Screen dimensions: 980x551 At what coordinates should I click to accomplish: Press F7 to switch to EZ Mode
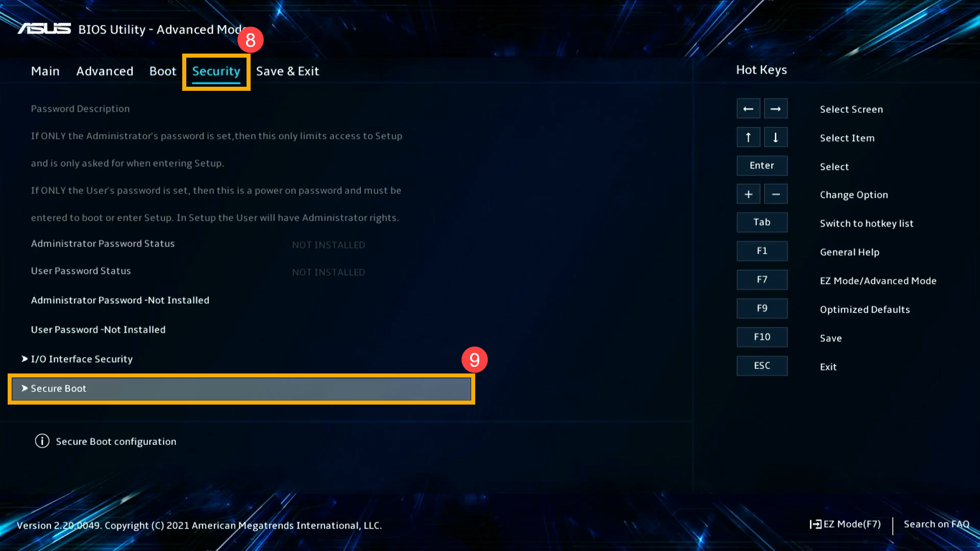click(761, 279)
